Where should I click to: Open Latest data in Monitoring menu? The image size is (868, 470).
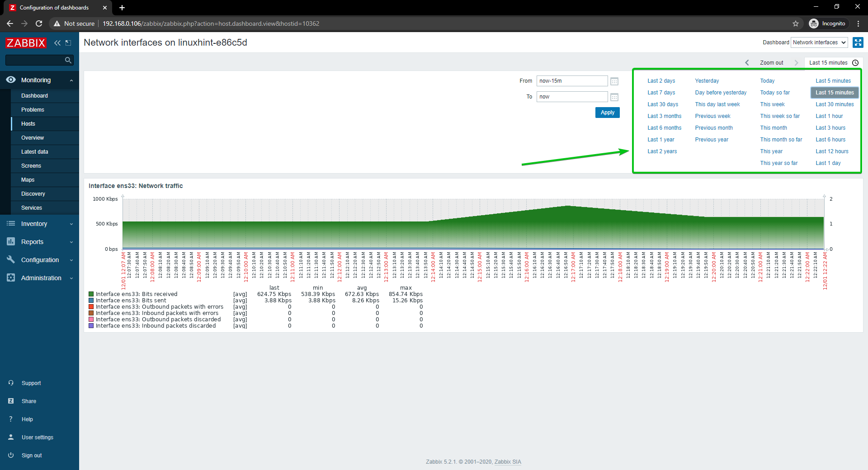point(34,152)
